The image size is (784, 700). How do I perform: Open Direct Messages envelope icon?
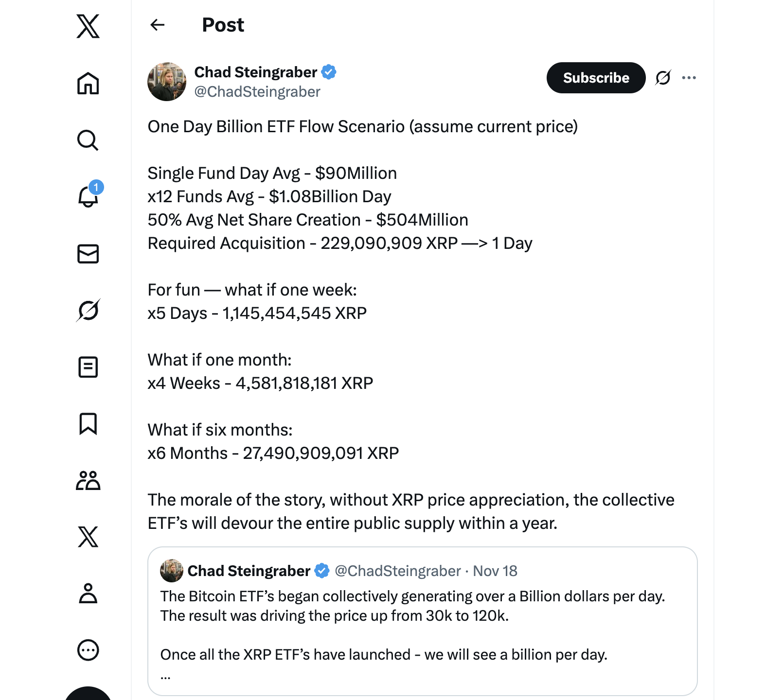point(88,254)
